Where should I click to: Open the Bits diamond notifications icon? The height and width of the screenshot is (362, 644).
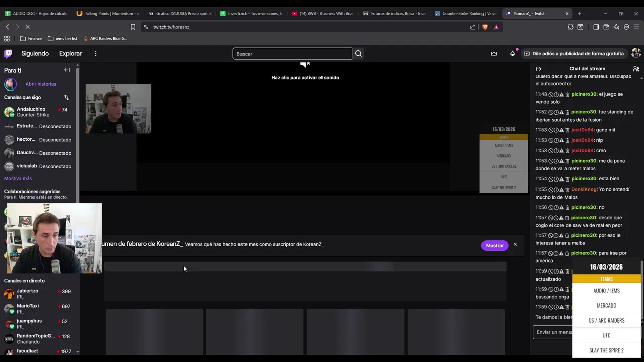(x=512, y=54)
